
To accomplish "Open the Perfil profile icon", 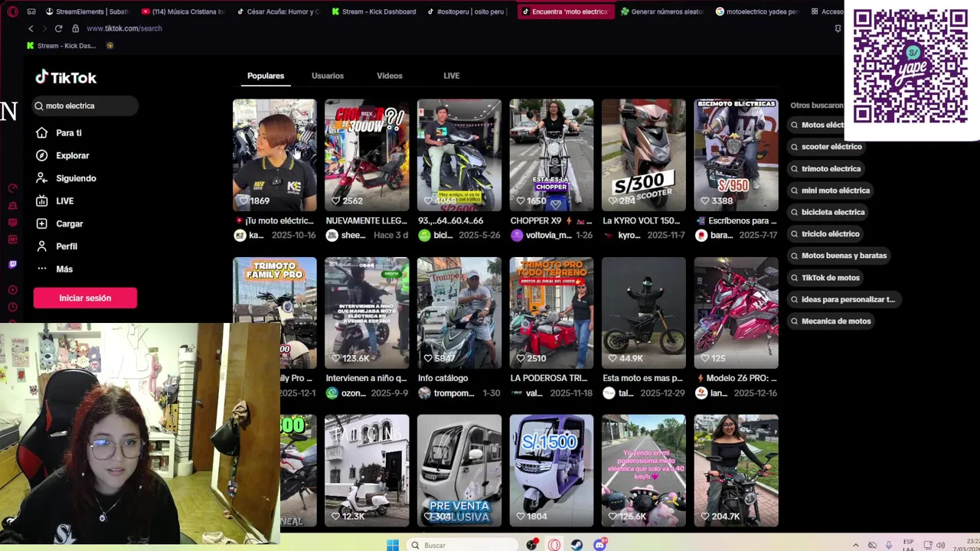I will tap(41, 246).
